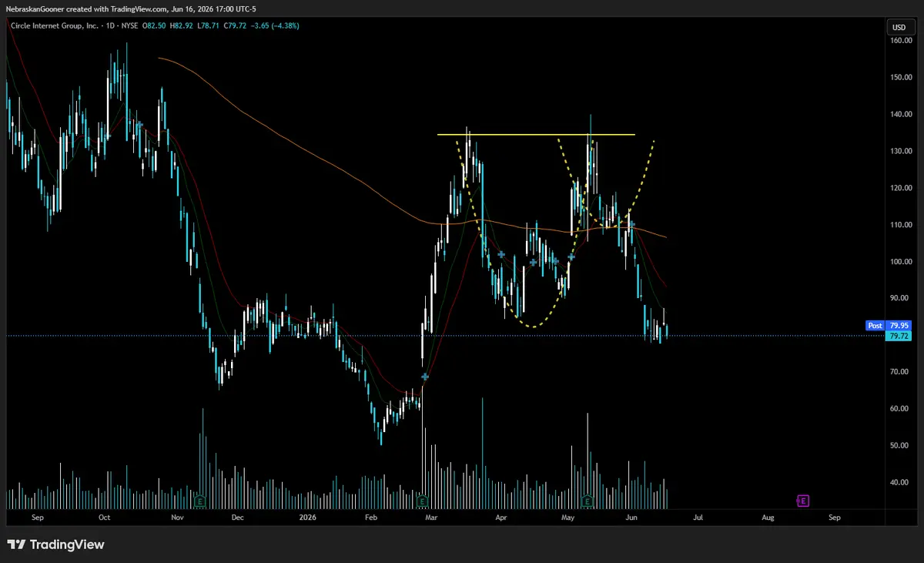Click the Feb time axis label
The width and height of the screenshot is (924, 563).
point(371,518)
